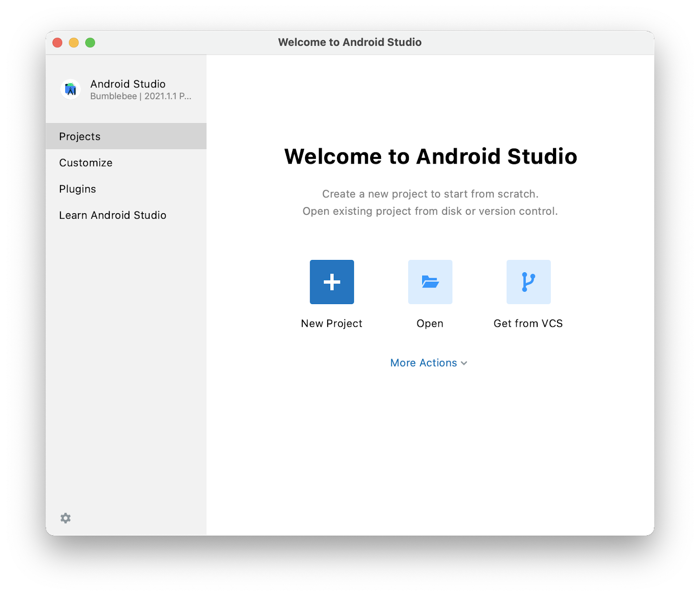Open More Actions chevron
The width and height of the screenshot is (700, 596).
[x=465, y=363]
